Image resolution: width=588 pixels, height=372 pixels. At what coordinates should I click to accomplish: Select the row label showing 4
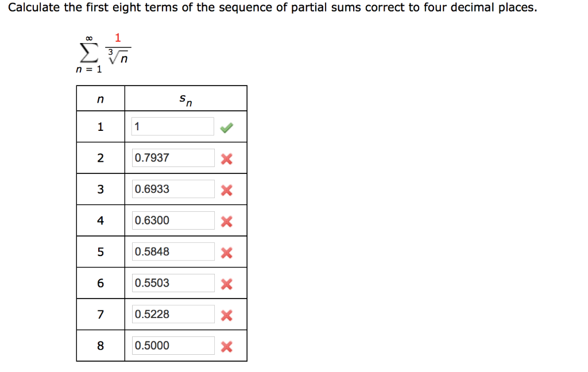[100, 220]
